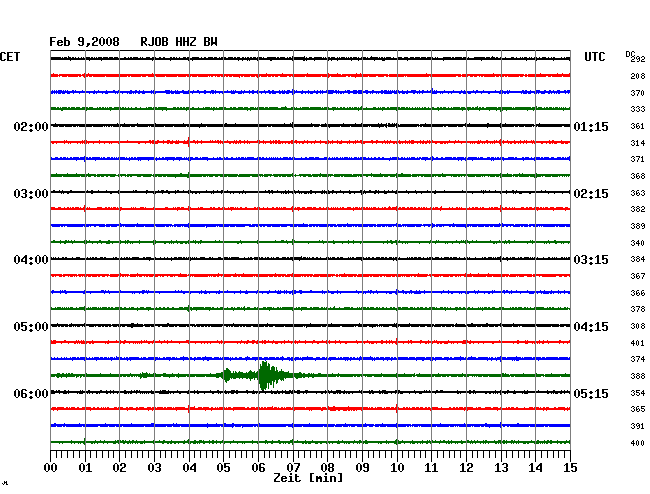Click the DC offset value '361'

tap(638, 126)
